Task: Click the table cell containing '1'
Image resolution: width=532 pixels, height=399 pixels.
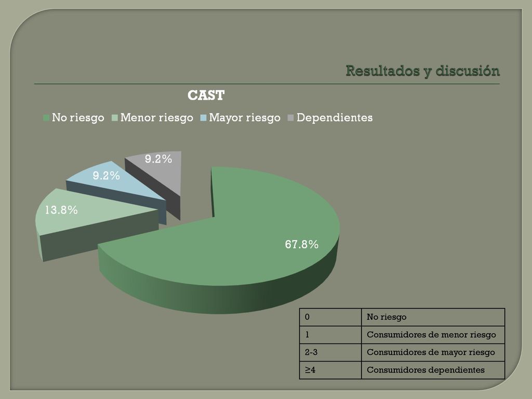Action: pos(330,335)
